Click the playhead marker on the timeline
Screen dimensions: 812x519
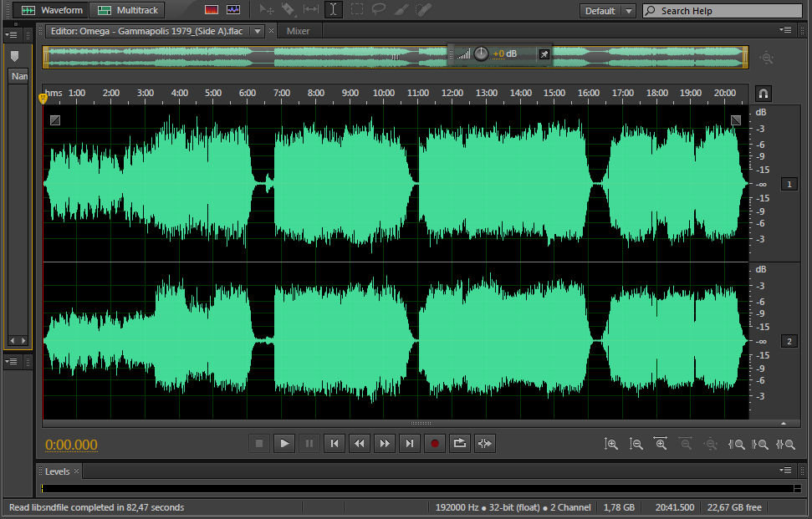(43, 98)
